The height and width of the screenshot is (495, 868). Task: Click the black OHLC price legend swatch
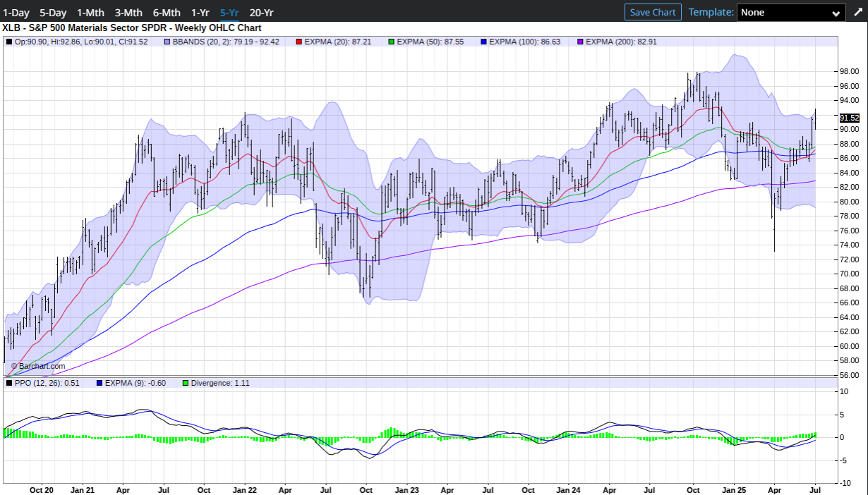pos(9,42)
